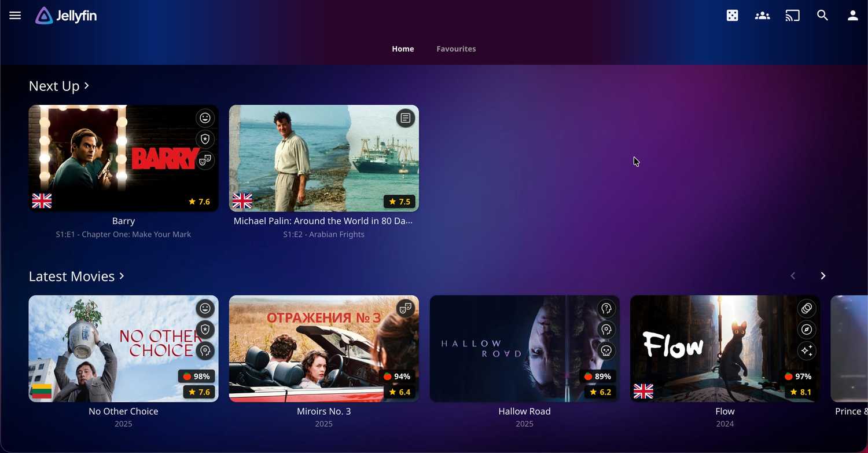Click the theater masks icon on Barry
Screen dimensions: 868x453
[205, 160]
